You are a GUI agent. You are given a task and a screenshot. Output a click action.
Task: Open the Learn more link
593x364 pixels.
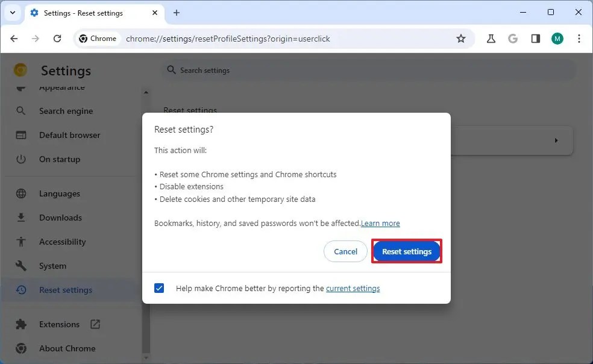click(x=380, y=223)
